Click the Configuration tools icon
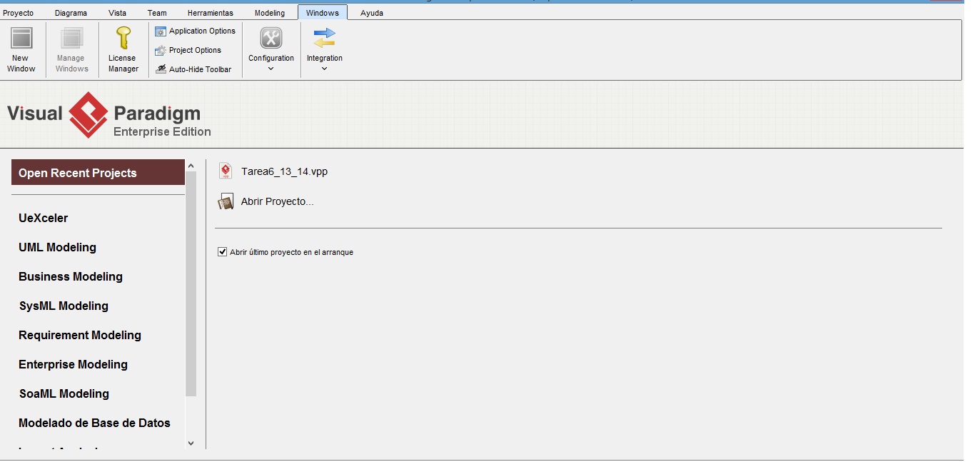980x462 pixels. click(x=271, y=38)
